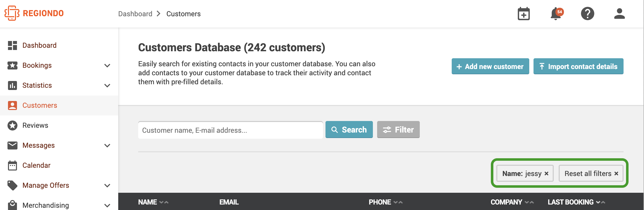
Task: Remove the Name: jessy filter tag
Action: (x=546, y=173)
